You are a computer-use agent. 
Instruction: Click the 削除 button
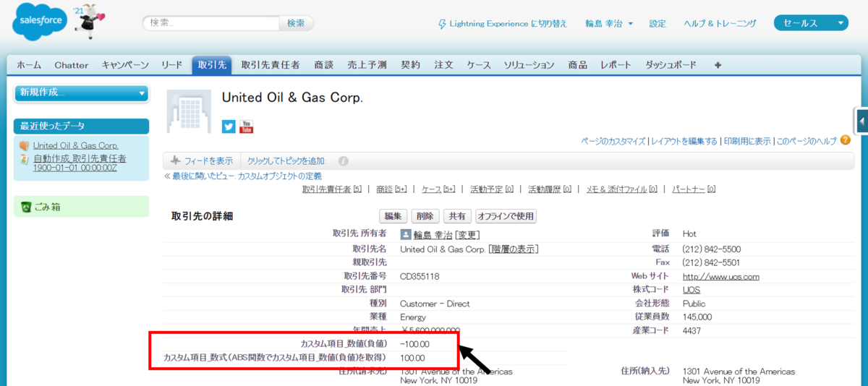(x=425, y=216)
